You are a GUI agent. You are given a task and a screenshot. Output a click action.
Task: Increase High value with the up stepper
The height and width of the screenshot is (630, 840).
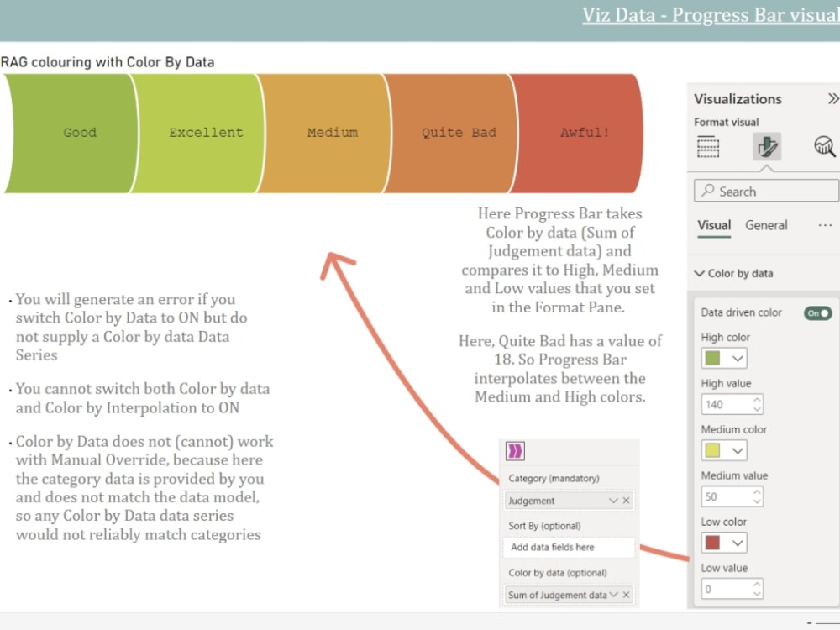[759, 399]
